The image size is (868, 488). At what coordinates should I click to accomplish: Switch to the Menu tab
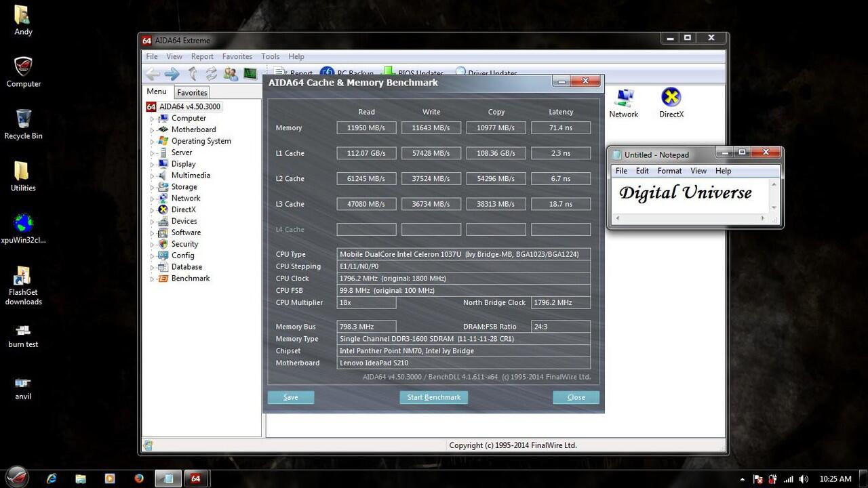click(156, 91)
